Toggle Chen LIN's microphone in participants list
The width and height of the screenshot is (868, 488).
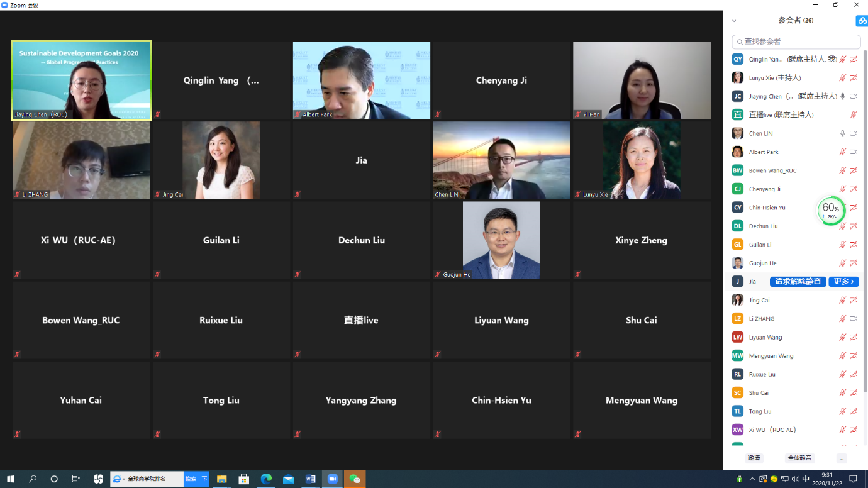[x=842, y=133]
